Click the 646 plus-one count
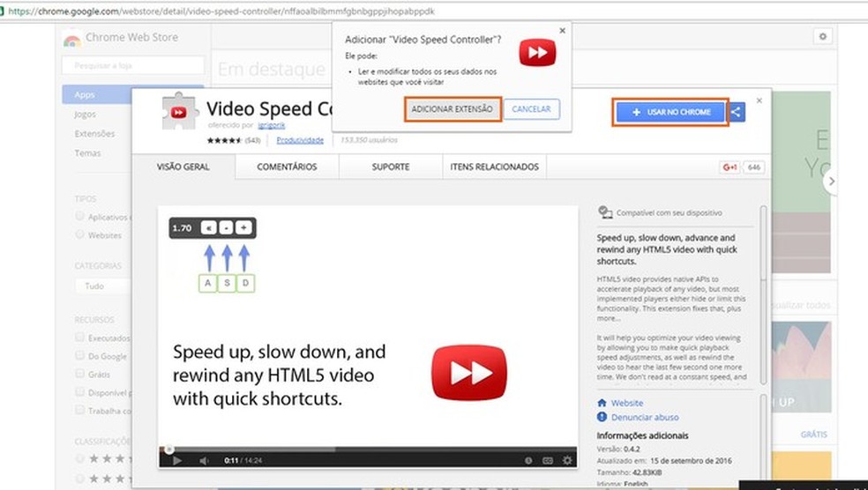Viewport: 868px width, 490px height. point(754,167)
